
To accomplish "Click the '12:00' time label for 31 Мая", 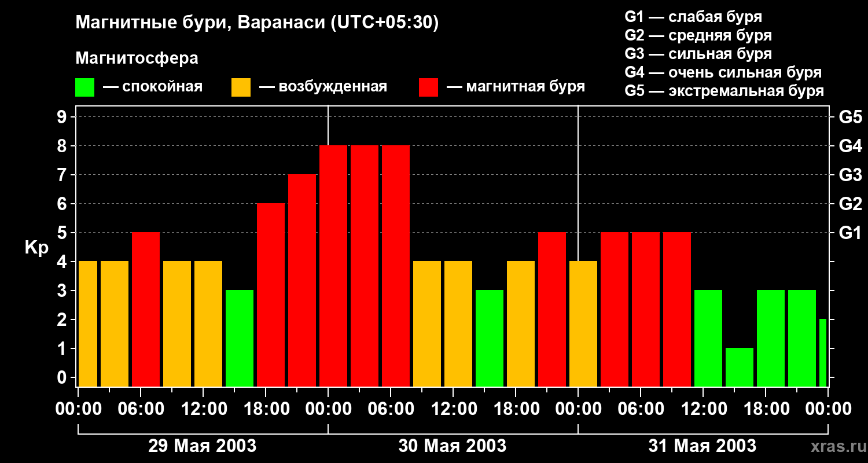I will tap(703, 409).
